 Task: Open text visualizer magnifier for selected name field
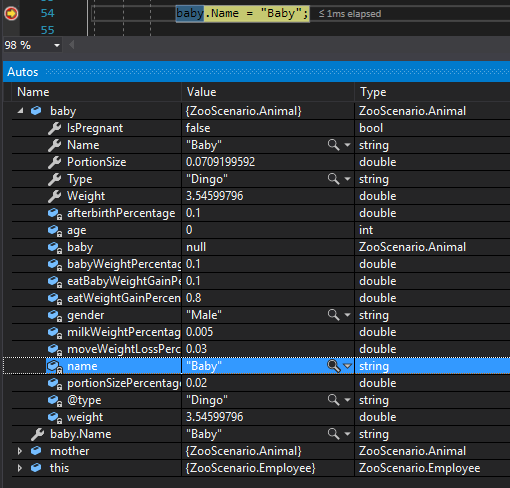334,366
